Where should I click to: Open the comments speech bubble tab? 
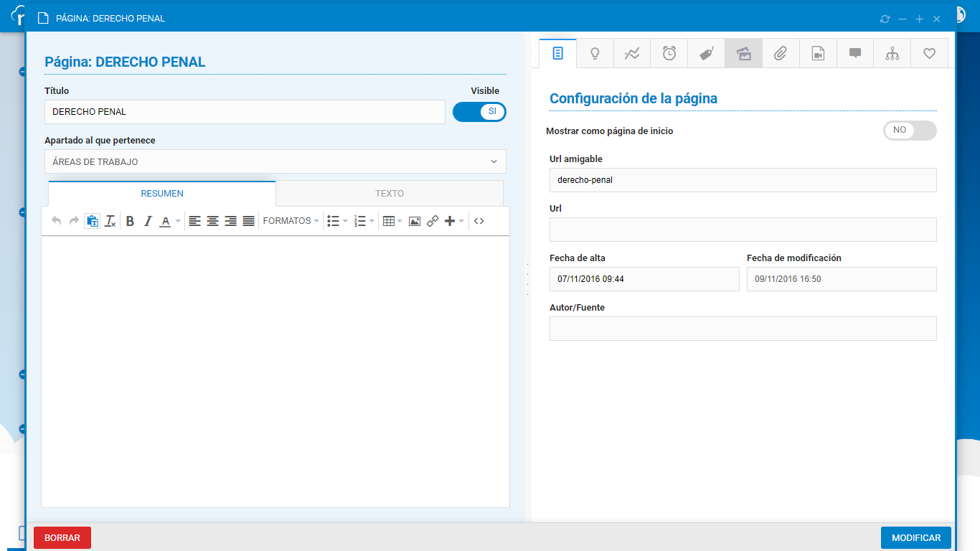[x=855, y=53]
